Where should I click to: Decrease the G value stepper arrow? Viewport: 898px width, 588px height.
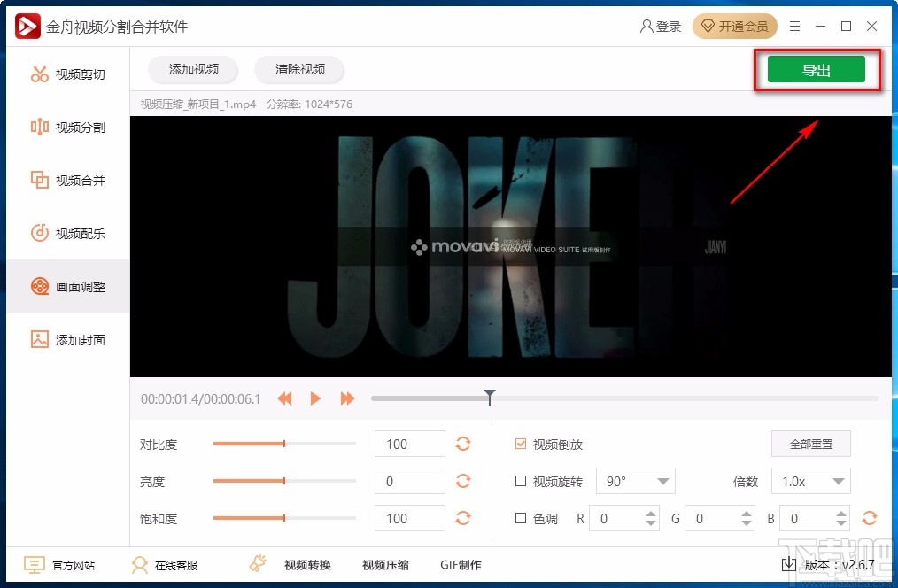pyautogui.click(x=747, y=522)
